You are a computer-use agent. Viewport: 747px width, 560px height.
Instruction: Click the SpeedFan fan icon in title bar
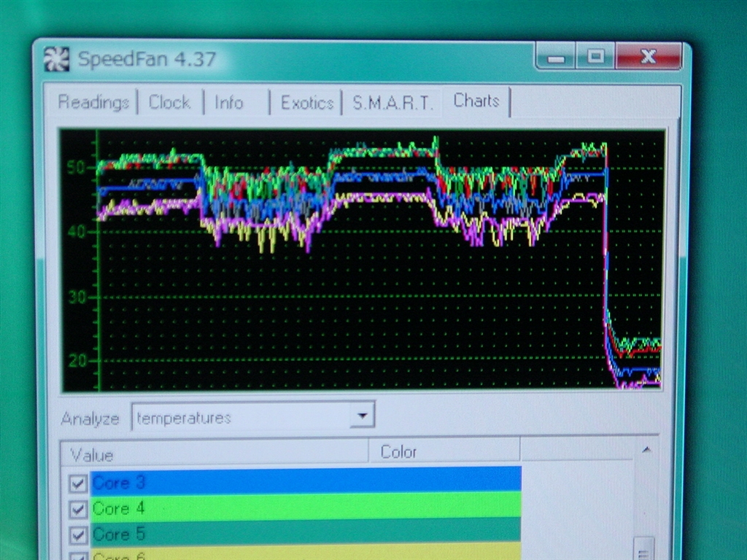pos(57,59)
